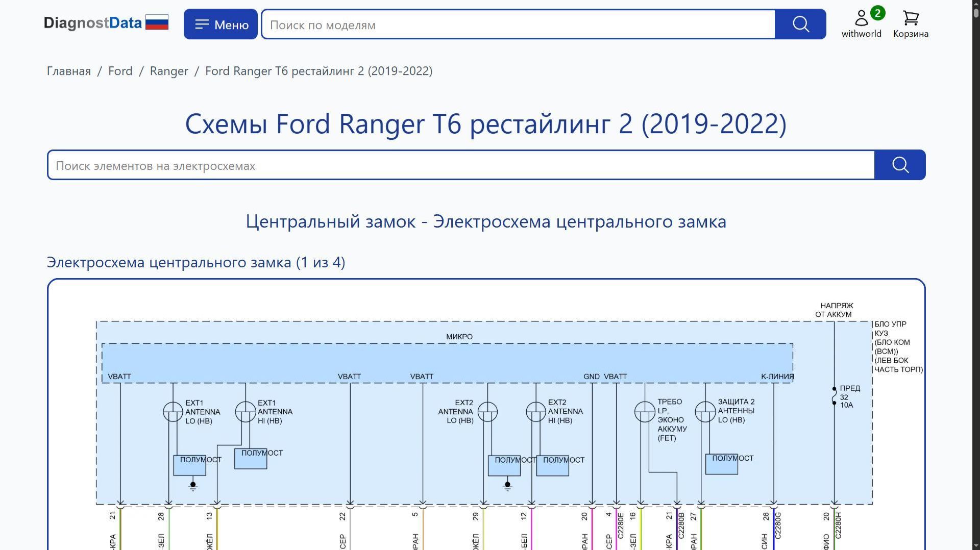Click the wiring diagram search magnifier button
This screenshot has width=980, height=550.
pos(900,165)
